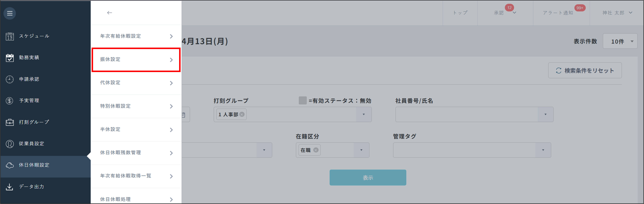Go to トップ in header
The height and width of the screenshot is (204, 644).
[x=460, y=13]
